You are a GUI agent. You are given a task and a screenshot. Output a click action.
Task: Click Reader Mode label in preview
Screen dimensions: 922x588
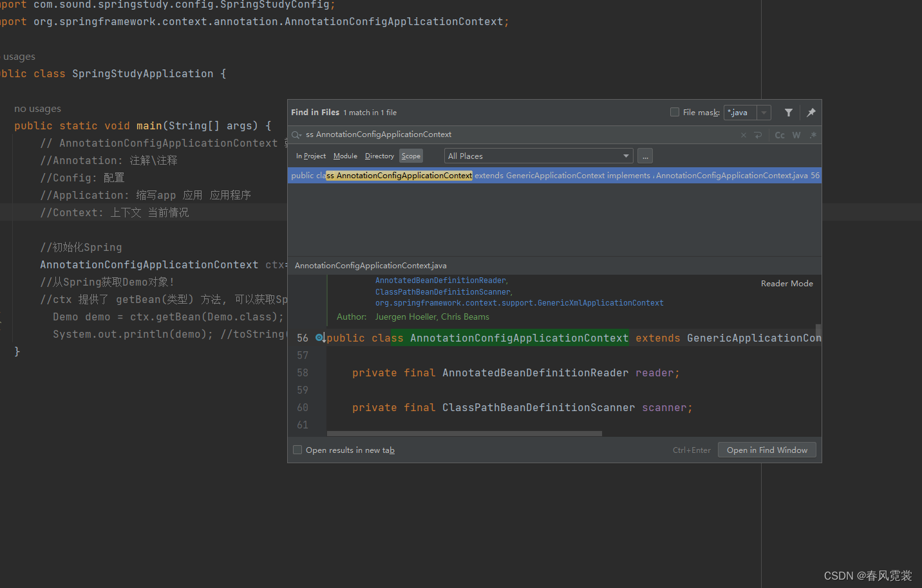coord(787,284)
